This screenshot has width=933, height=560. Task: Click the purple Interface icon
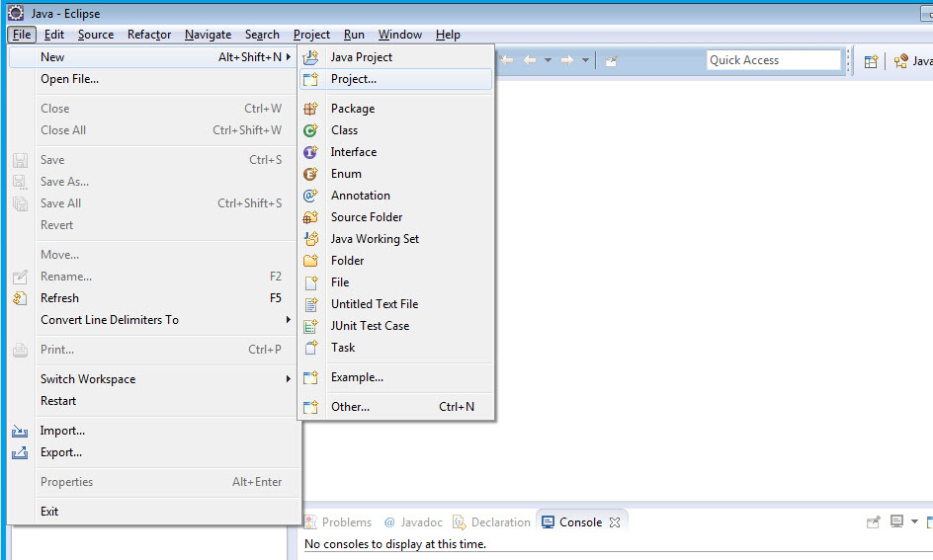coord(310,152)
